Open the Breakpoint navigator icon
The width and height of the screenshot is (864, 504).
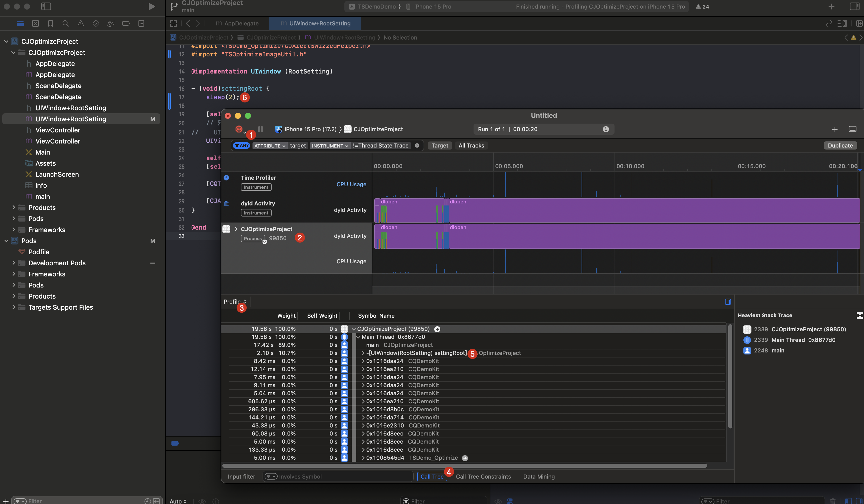coord(126,23)
